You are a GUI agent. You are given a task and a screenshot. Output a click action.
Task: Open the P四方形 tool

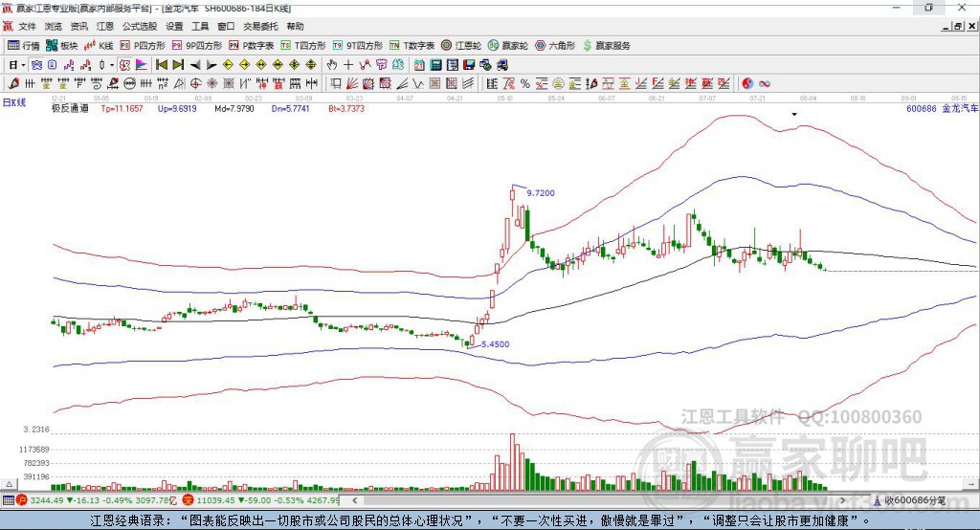click(x=143, y=46)
